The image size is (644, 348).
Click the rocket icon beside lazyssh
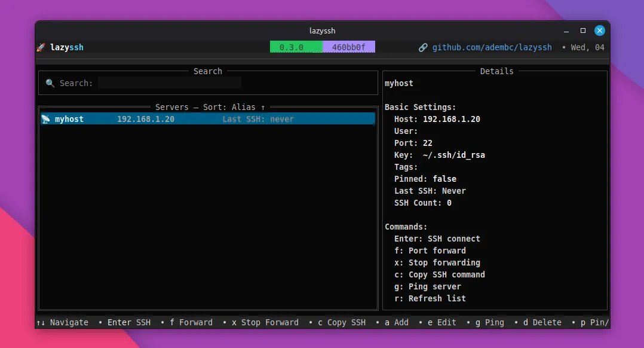coord(41,47)
